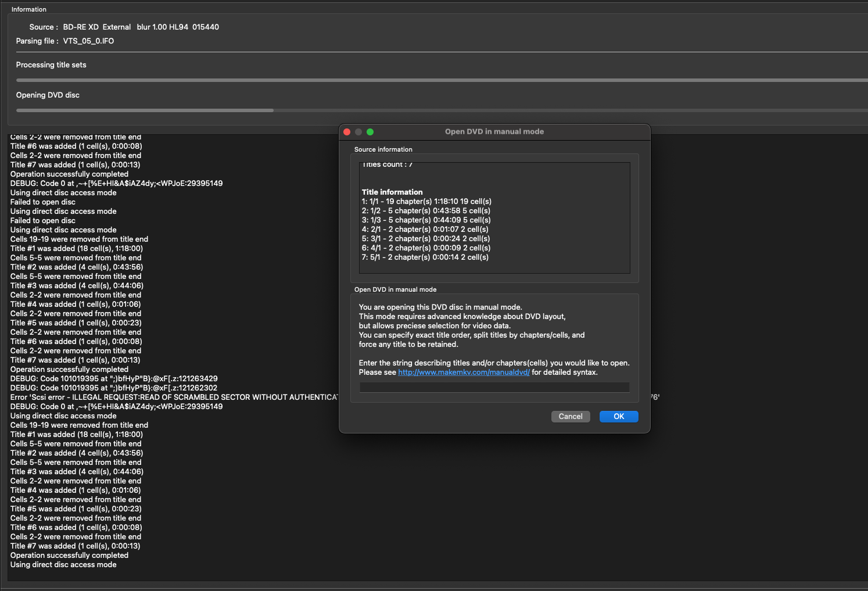The image size is (868, 591).
Task: Click the OK button in the dialog
Action: pos(618,417)
